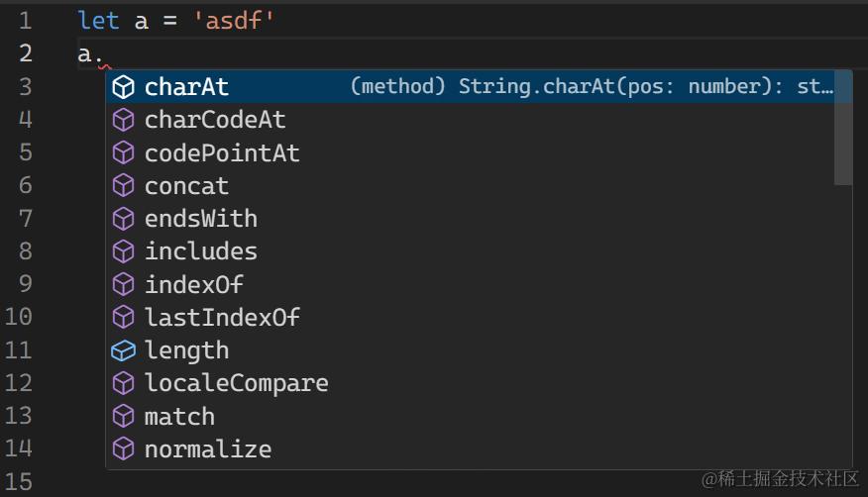This screenshot has height=497, width=868.
Task: Select the charAt suggestion text
Action: [186, 87]
